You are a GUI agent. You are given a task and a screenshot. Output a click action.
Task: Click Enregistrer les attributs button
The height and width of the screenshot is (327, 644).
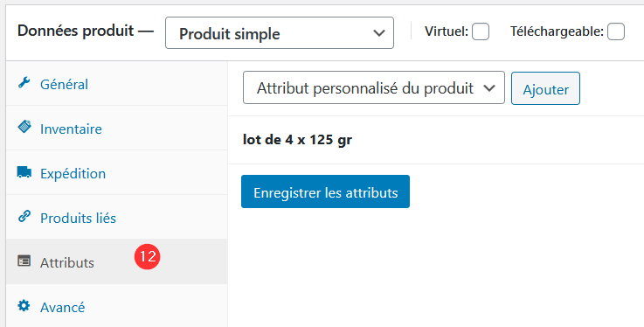(x=325, y=191)
